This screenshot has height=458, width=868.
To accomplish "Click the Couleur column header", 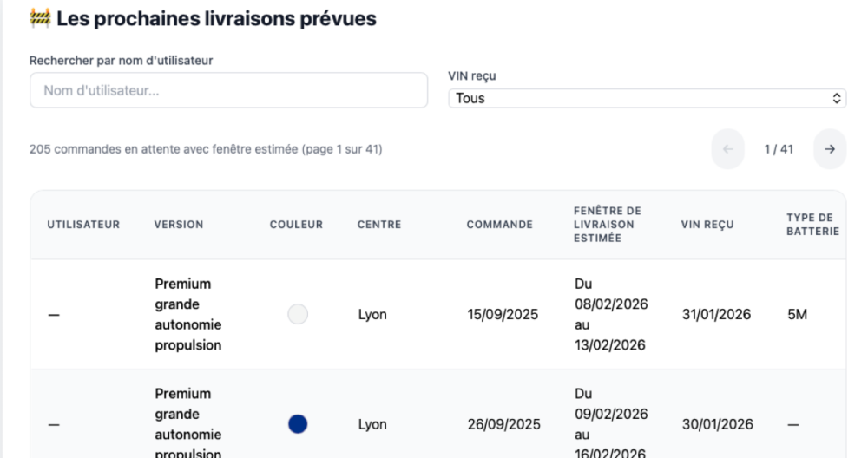I will (x=296, y=225).
